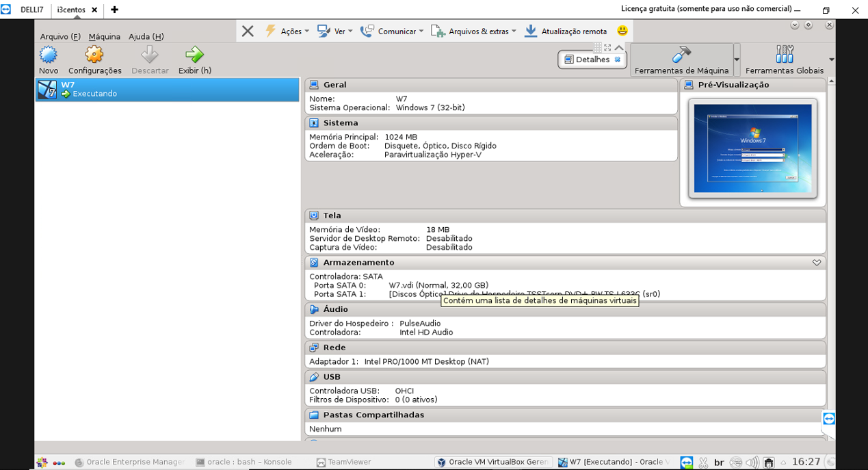Click the br keyboard layout indicator
The height and width of the screenshot is (470, 868).
point(719,462)
